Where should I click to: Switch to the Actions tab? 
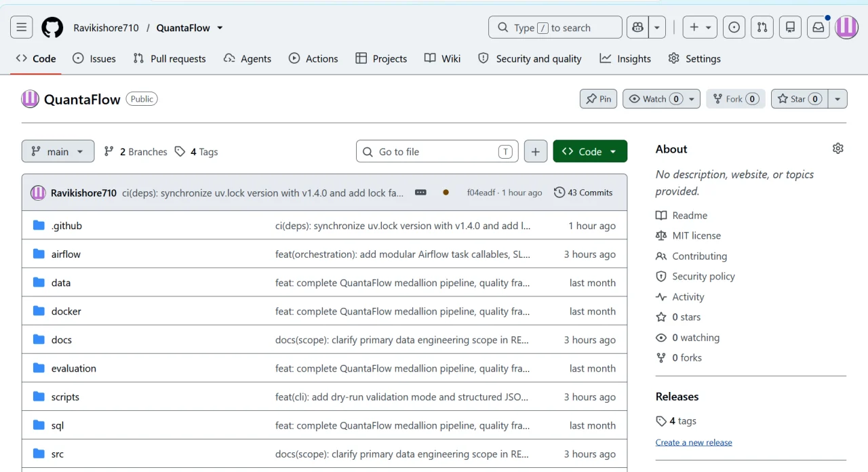coord(313,58)
